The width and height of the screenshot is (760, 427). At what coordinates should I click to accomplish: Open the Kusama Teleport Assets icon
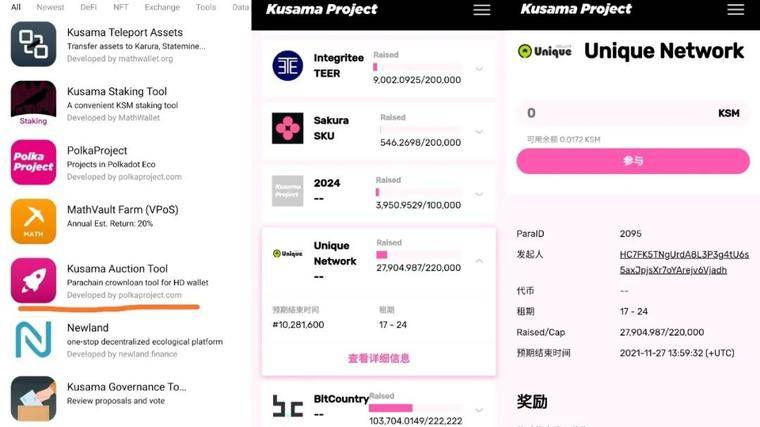coord(33,44)
